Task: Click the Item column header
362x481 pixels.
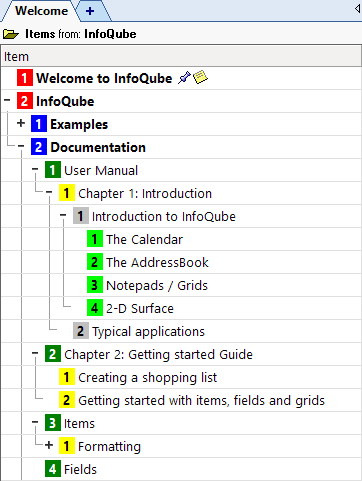Action: (x=181, y=56)
